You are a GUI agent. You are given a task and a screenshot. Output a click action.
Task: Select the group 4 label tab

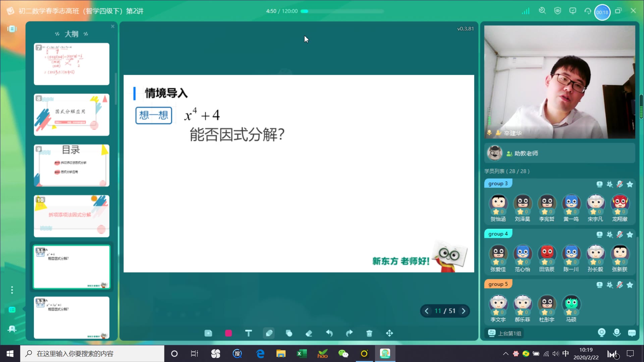498,234
